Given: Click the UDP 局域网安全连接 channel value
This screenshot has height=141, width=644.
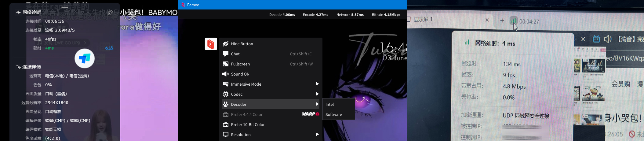Looking at the screenshot, I should 526,116.
